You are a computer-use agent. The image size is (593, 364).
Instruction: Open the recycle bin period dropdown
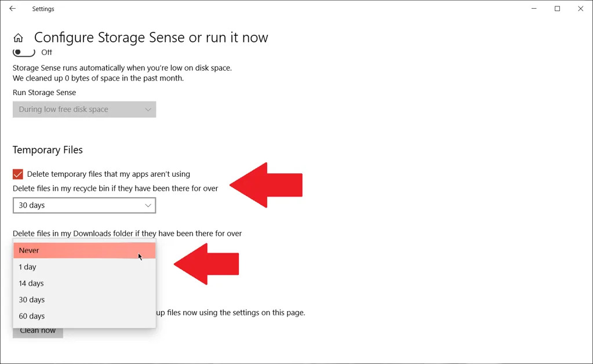[84, 205]
